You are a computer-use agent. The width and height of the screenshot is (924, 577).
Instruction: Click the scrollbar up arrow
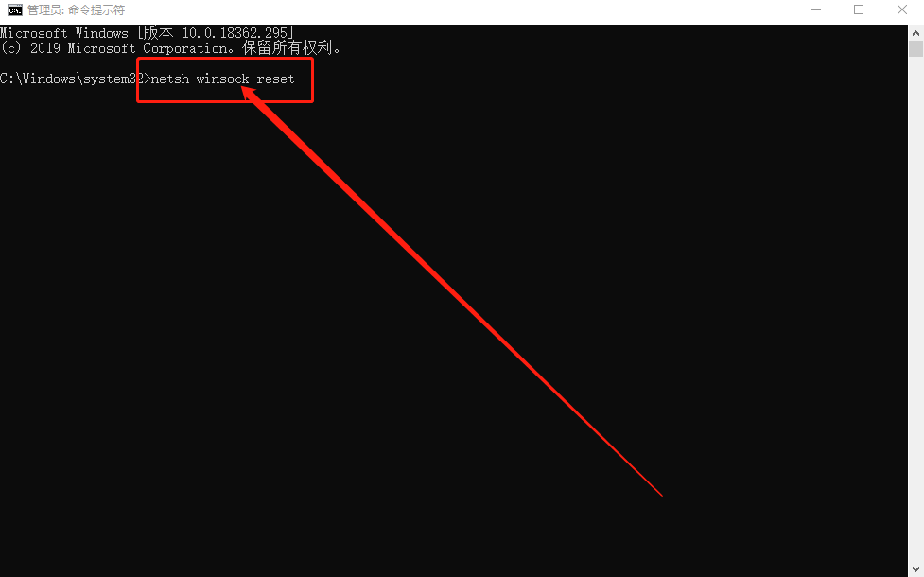coord(915,32)
